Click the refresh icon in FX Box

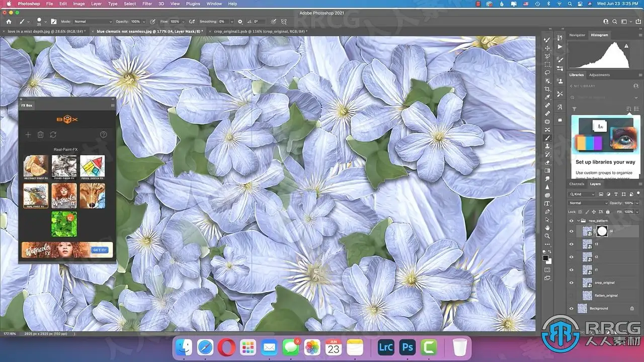tap(53, 135)
